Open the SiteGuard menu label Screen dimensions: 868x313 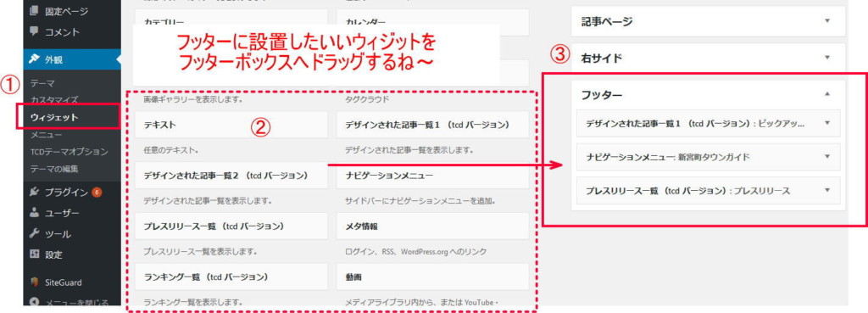click(x=63, y=282)
